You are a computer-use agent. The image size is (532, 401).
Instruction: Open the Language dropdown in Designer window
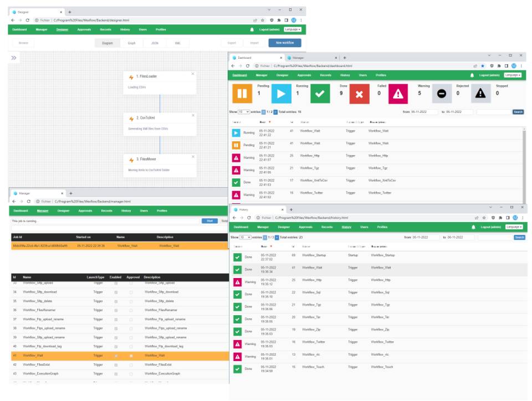[x=293, y=29]
